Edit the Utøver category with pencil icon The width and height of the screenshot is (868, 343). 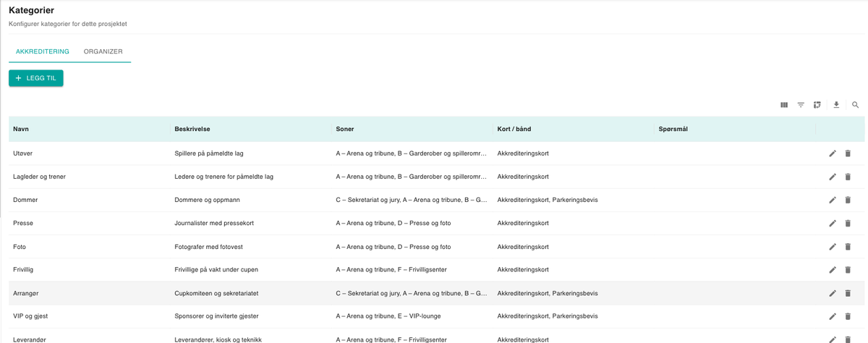pyautogui.click(x=833, y=153)
